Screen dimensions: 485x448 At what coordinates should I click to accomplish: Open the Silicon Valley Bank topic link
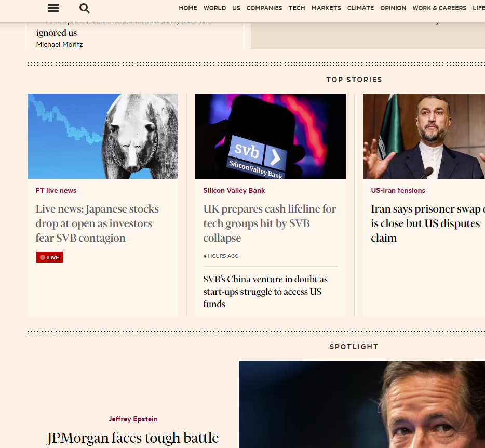point(234,190)
